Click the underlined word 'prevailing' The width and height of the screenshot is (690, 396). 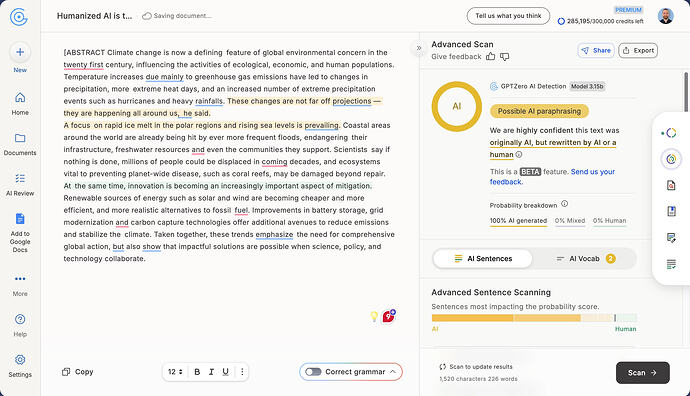tap(321, 125)
